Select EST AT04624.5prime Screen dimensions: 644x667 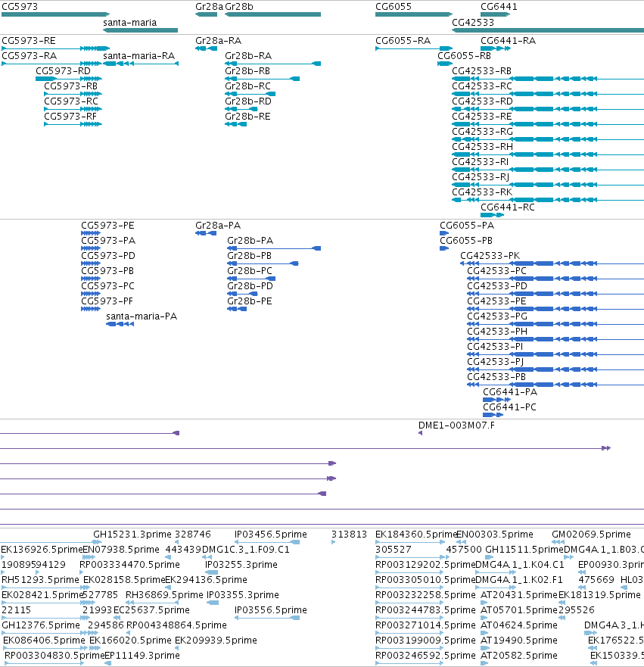(x=485, y=633)
